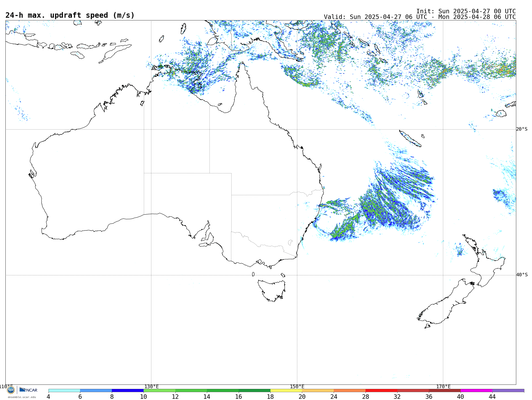This screenshot has height=400, width=532.
Task: Click the light green 10–12 m/s swatch
Action: [x=160, y=391]
